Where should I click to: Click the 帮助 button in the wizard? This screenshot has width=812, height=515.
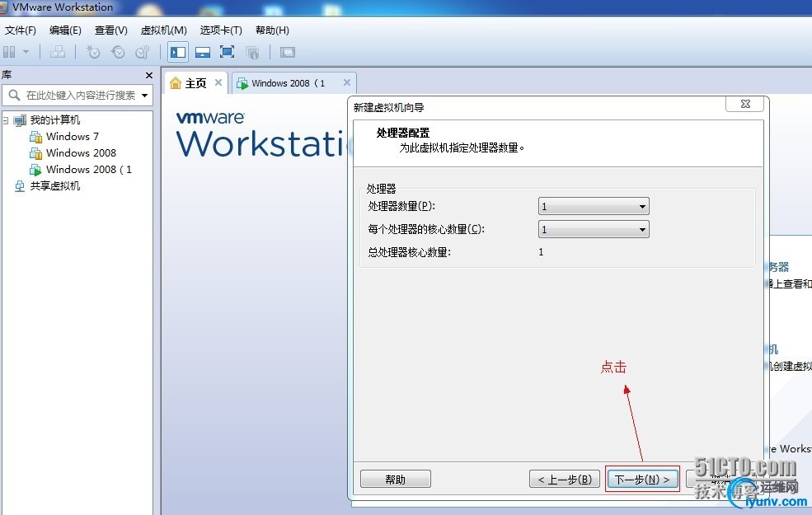click(x=395, y=480)
